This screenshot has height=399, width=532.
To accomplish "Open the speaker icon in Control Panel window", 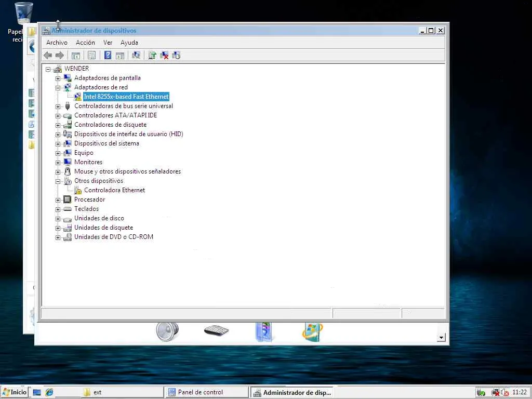I will (x=167, y=331).
